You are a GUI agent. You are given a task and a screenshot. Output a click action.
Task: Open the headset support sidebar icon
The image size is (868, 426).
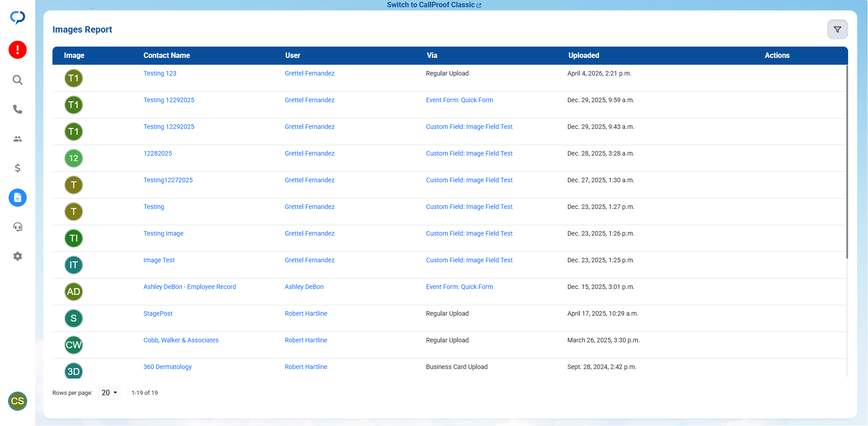18,227
